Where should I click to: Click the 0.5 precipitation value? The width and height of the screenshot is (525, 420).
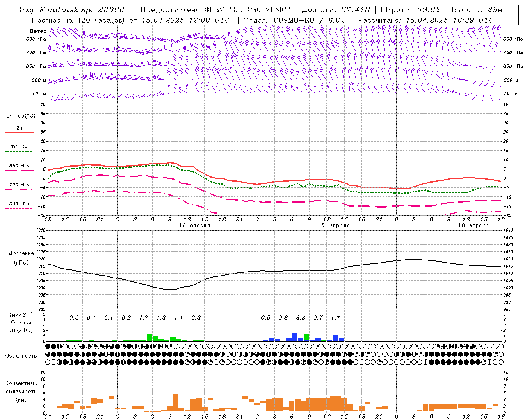point(266,317)
